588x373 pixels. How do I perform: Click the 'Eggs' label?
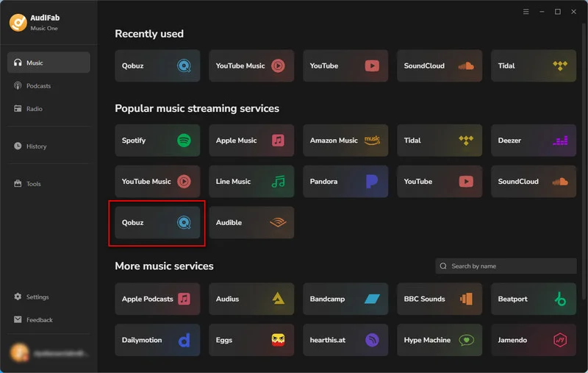[224, 340]
